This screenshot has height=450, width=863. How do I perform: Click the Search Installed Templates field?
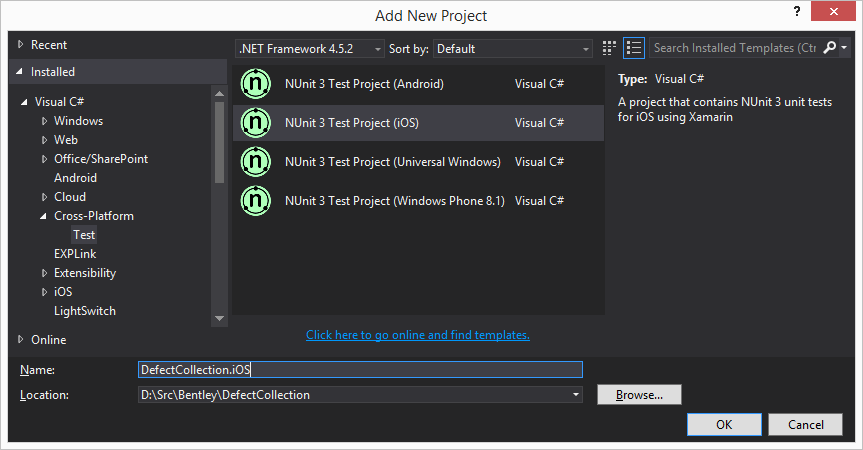[x=735, y=48]
